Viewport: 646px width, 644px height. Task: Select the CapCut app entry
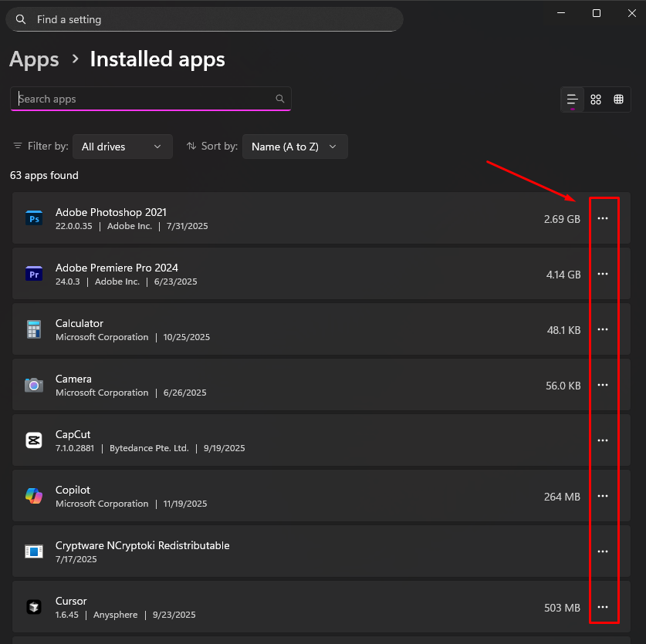[x=232, y=440]
